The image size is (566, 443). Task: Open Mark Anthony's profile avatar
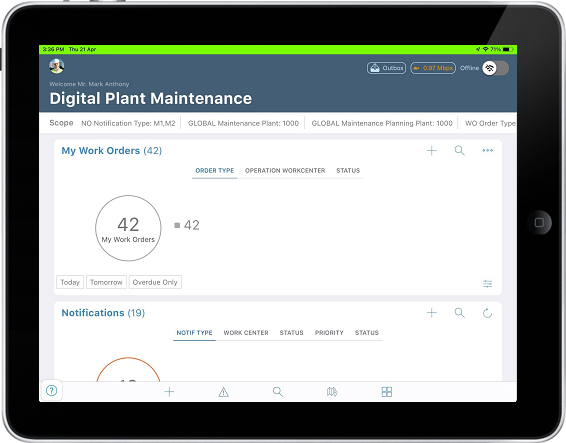57,66
